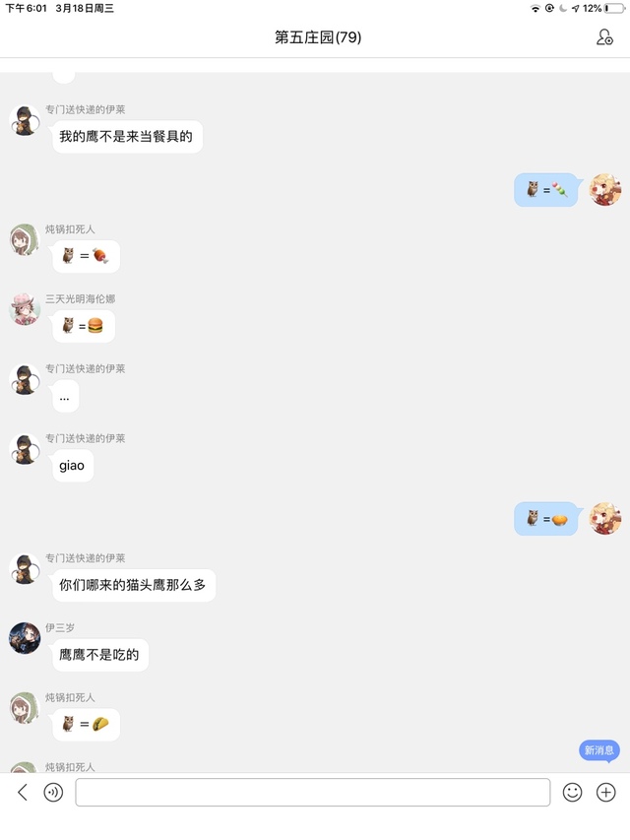Open the plus attachments menu
630x840 pixels.
pyautogui.click(x=606, y=792)
